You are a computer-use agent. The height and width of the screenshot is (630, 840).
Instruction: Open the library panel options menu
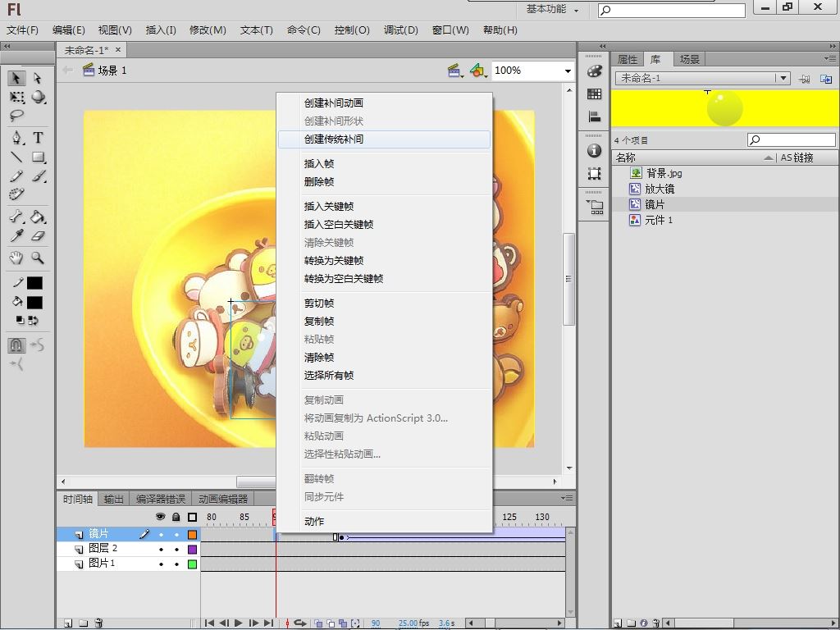(830, 58)
